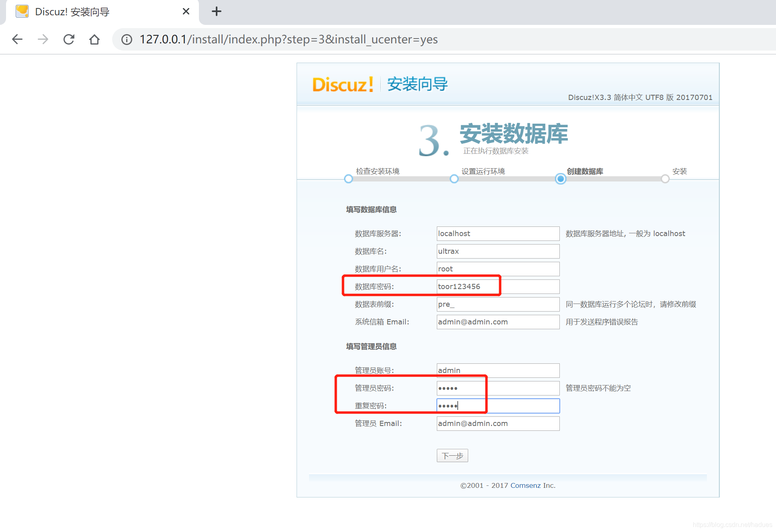Click the 检查安装环境 step marker
This screenshot has width=776, height=532.
348,179
